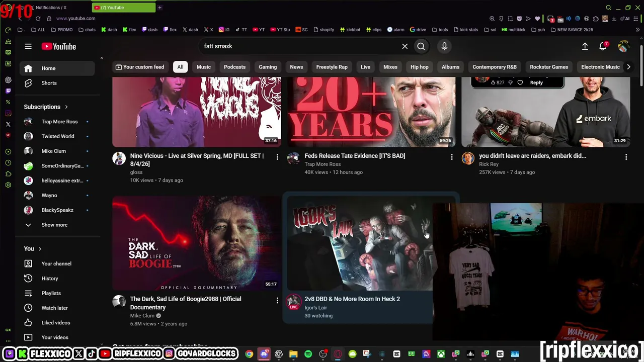Open more options for arc raiders video
Image resolution: width=644 pixels, height=362 pixels.
pos(626,157)
